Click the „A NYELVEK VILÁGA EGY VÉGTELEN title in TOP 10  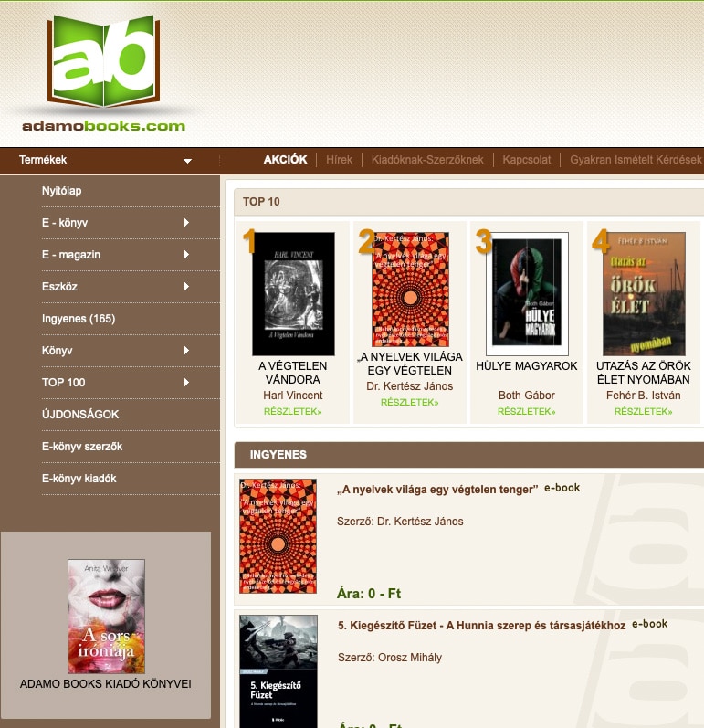point(410,364)
